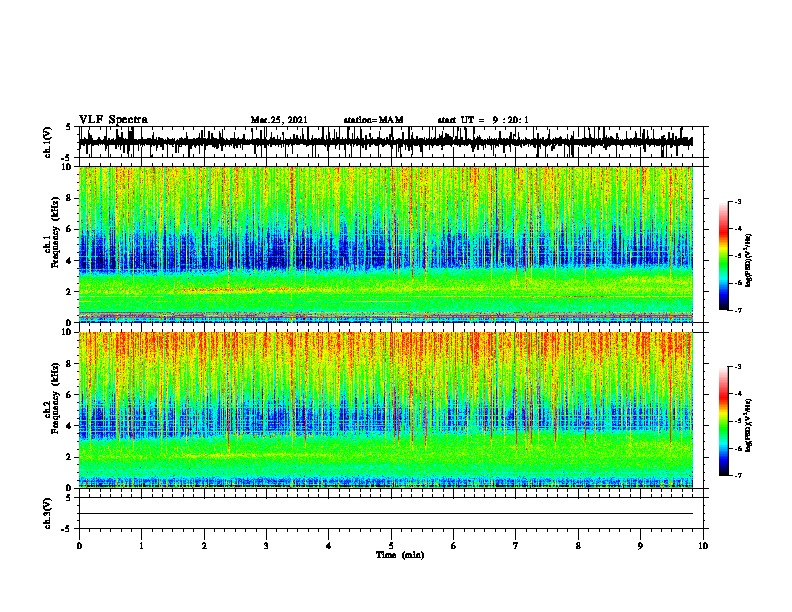Click time axis tick label "3"
The image size is (792, 612).
(x=266, y=546)
